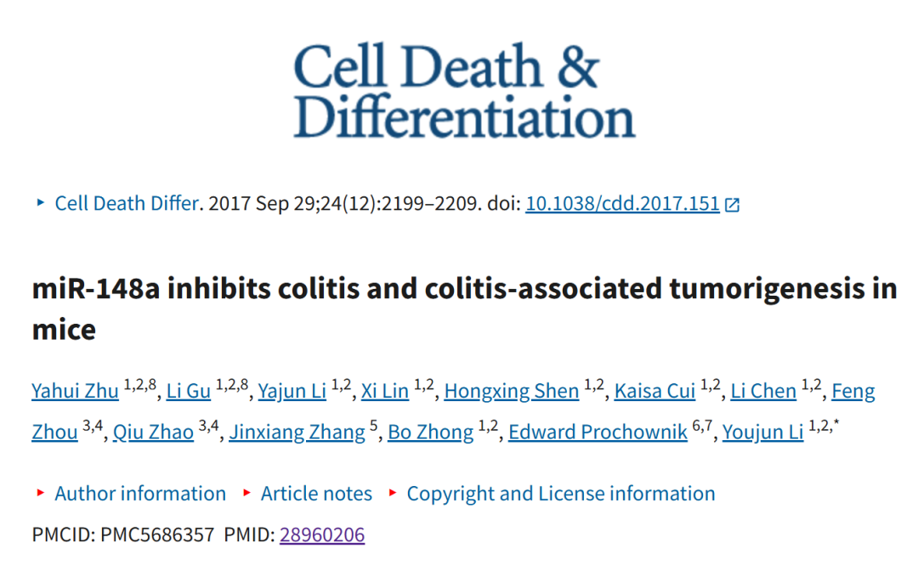Open author Kaisa Cui link
The width and height of the screenshot is (918, 588).
pyautogui.click(x=654, y=391)
